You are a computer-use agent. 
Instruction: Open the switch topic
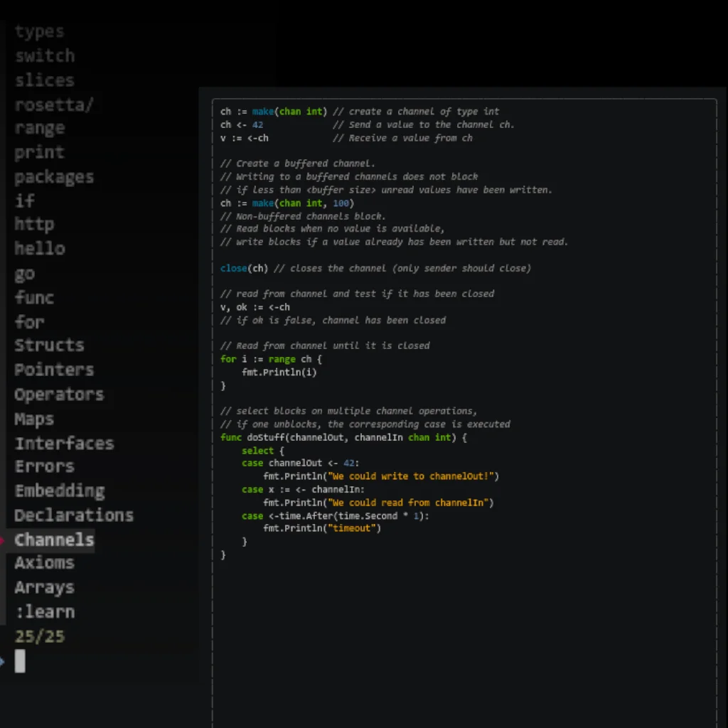click(45, 55)
